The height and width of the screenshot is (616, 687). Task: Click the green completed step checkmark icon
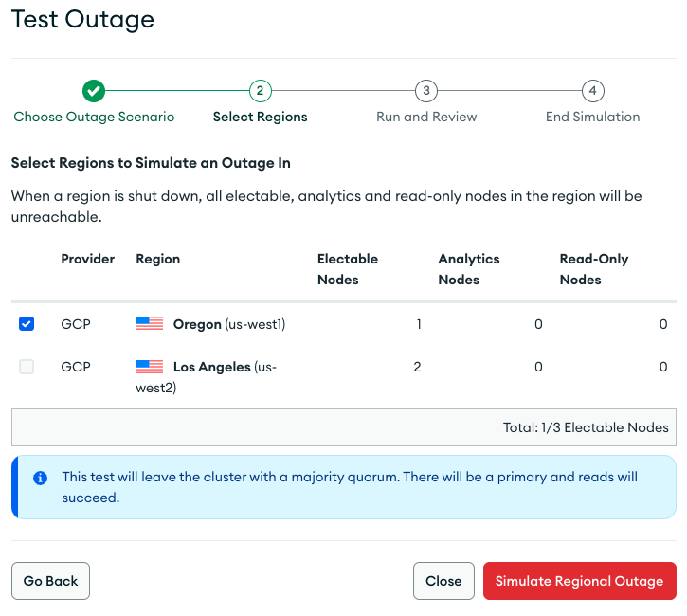click(x=94, y=91)
